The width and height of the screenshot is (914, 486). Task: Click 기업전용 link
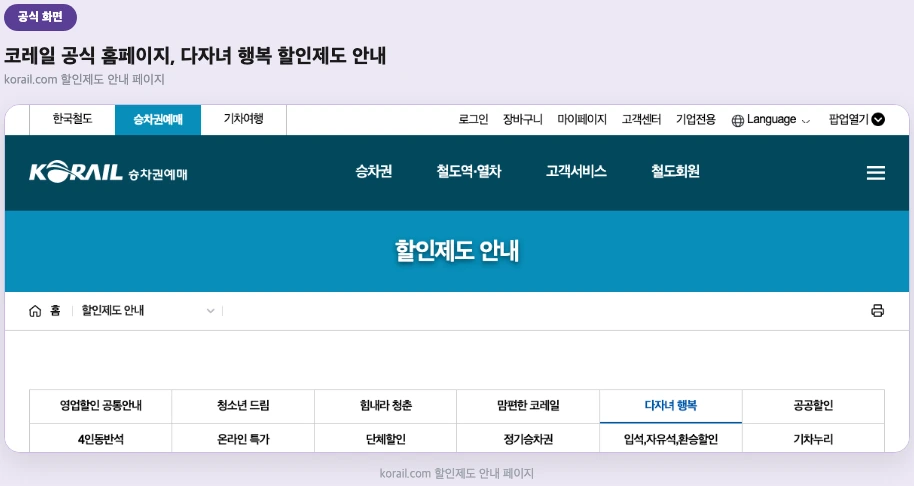tap(695, 119)
